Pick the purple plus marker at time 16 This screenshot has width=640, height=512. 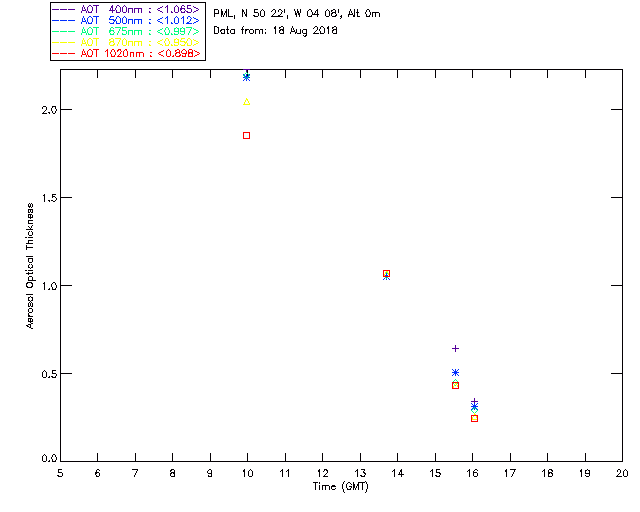point(474,402)
